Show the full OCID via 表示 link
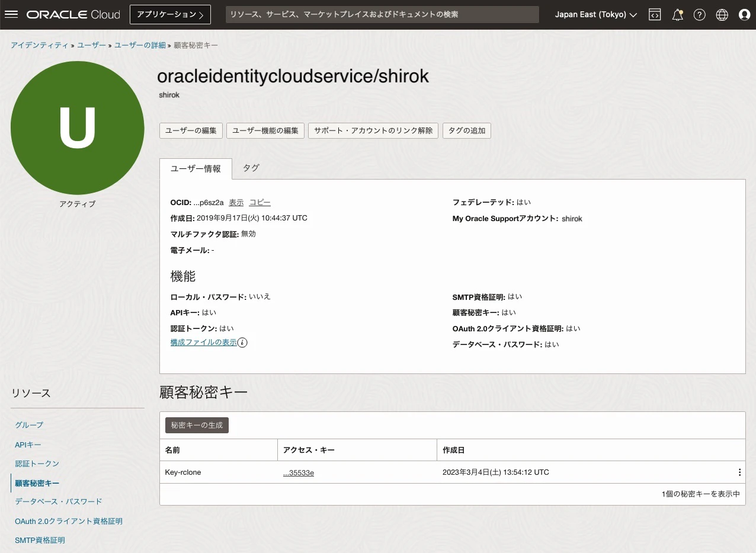Image resolution: width=756 pixels, height=553 pixels. [x=236, y=202]
